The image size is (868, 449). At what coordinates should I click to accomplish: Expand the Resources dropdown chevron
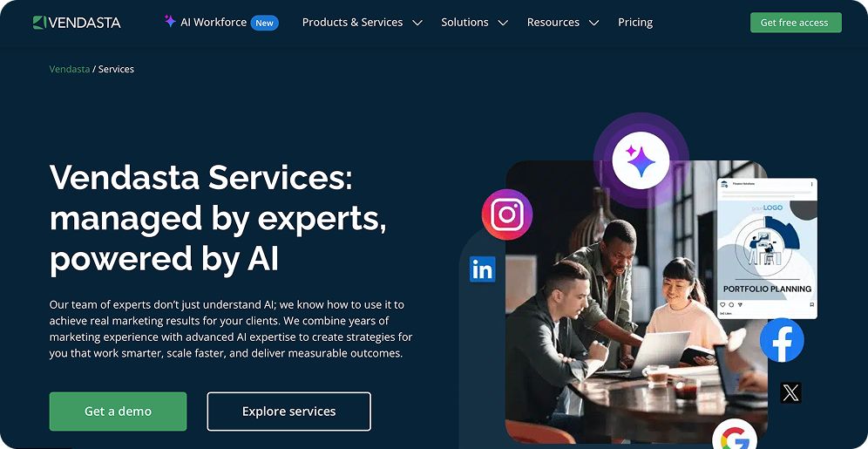593,23
